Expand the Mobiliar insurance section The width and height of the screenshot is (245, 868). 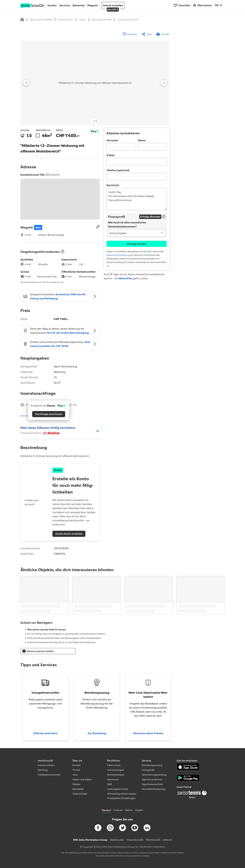pos(97,431)
